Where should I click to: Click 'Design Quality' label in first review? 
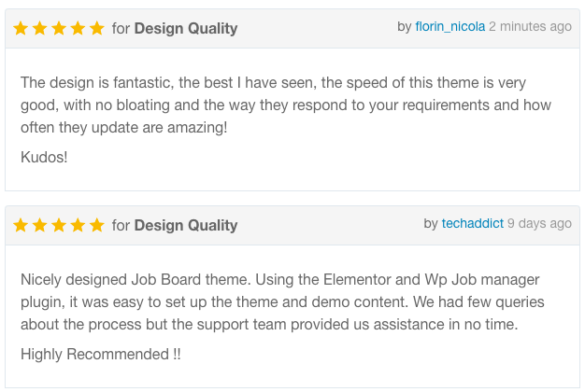186,29
